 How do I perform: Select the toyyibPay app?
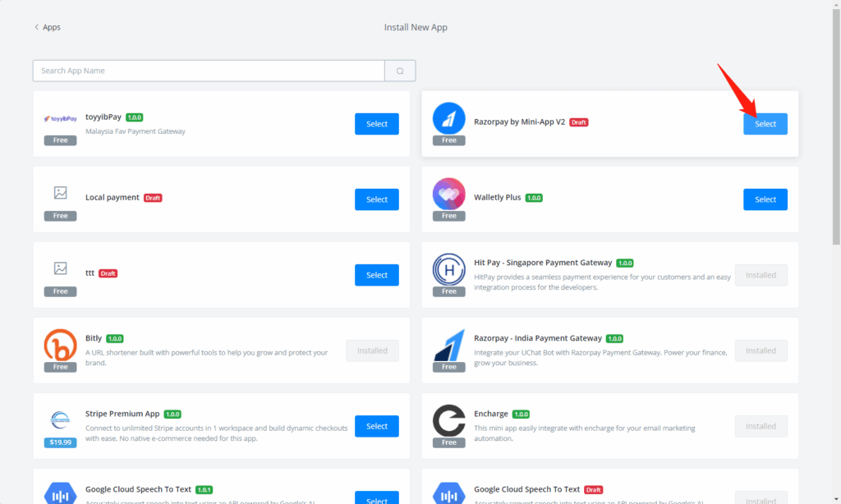pyautogui.click(x=377, y=124)
